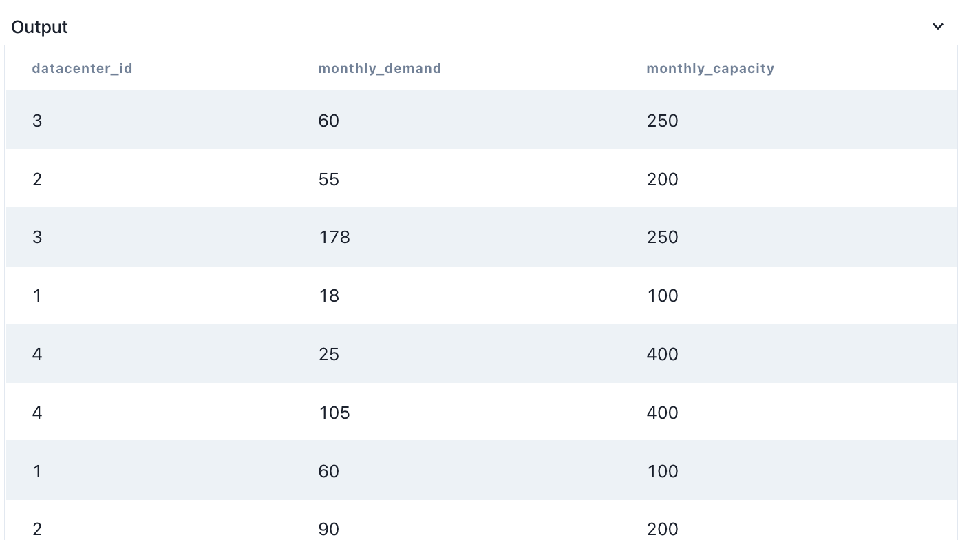Click capacity 250 in first row

pyautogui.click(x=662, y=121)
